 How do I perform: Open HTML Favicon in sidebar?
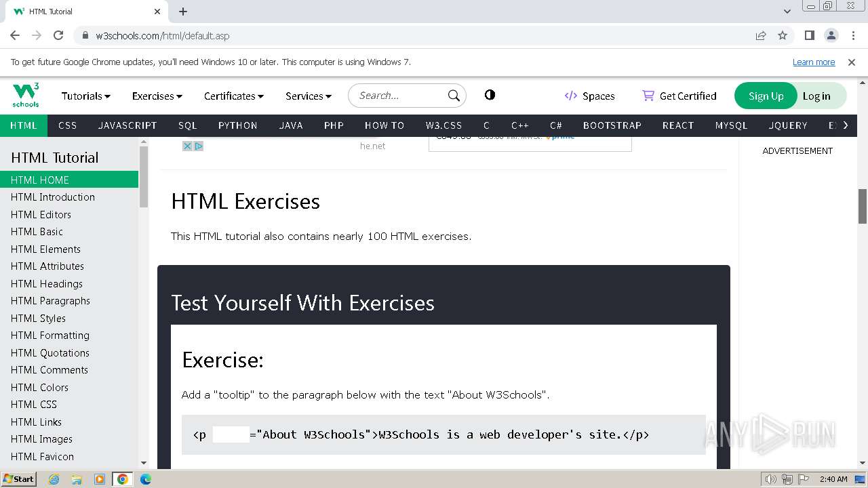click(69, 456)
